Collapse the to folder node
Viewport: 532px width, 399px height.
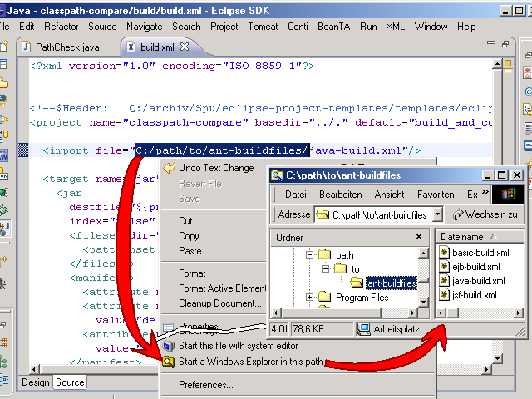pyautogui.click(x=325, y=268)
